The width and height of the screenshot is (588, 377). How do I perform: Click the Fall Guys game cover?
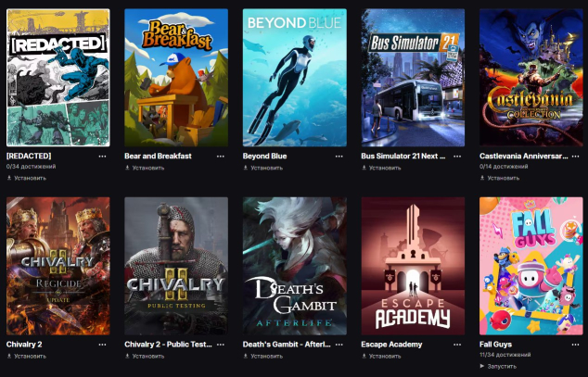(x=531, y=266)
